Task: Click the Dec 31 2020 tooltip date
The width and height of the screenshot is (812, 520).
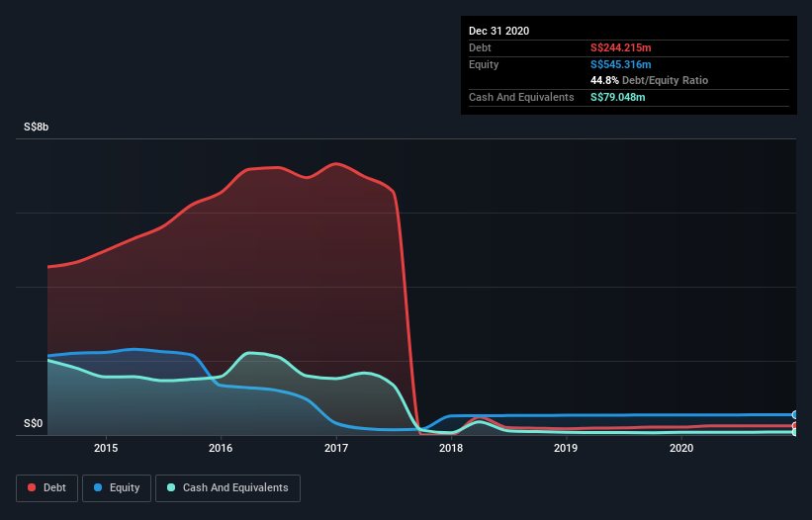Action: tap(498, 31)
